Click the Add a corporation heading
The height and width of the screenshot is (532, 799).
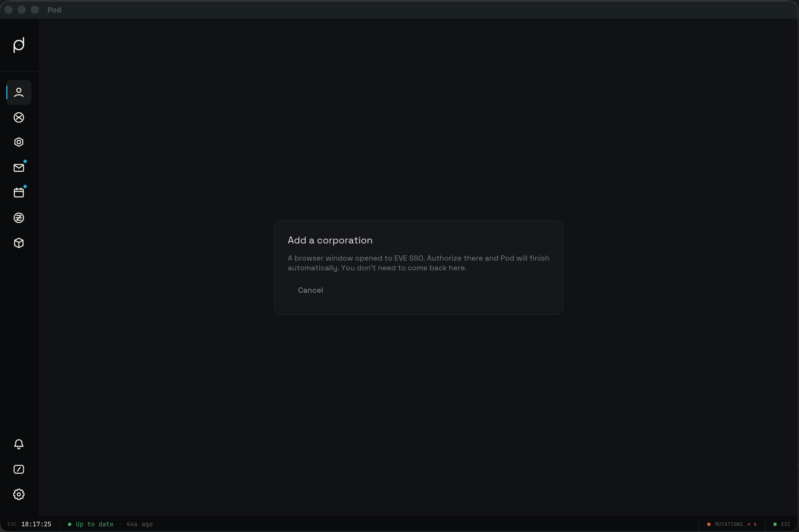[330, 240]
